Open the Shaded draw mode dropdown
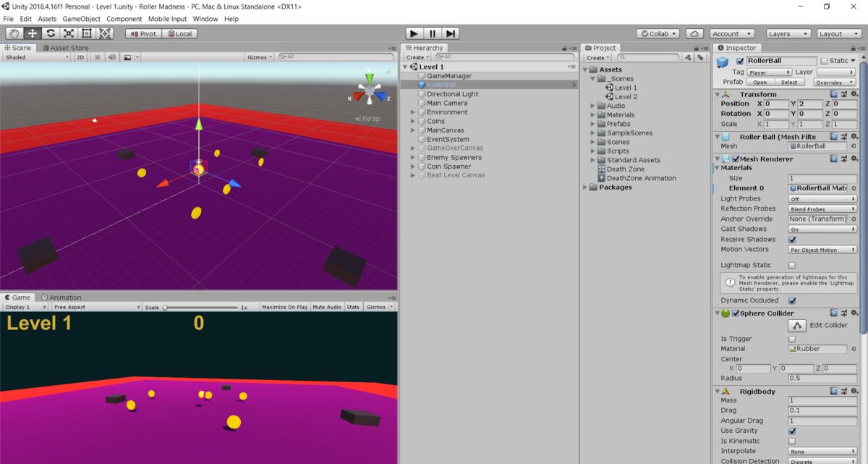 pyautogui.click(x=36, y=57)
